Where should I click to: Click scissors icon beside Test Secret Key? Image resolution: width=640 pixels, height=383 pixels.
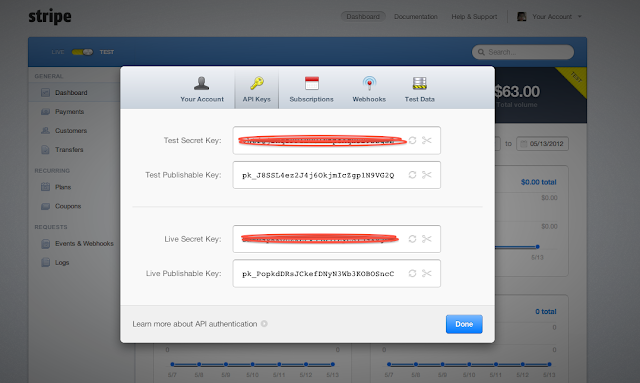coord(427,140)
